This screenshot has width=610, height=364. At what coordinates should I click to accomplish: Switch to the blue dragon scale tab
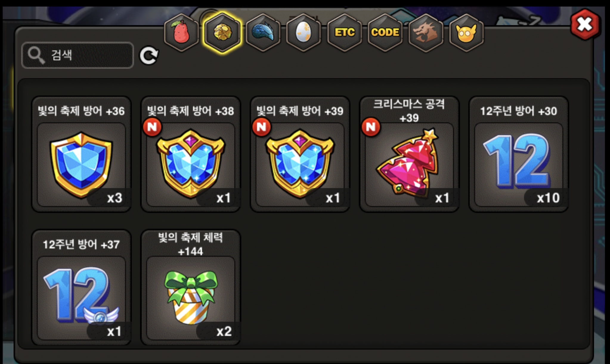(x=263, y=32)
